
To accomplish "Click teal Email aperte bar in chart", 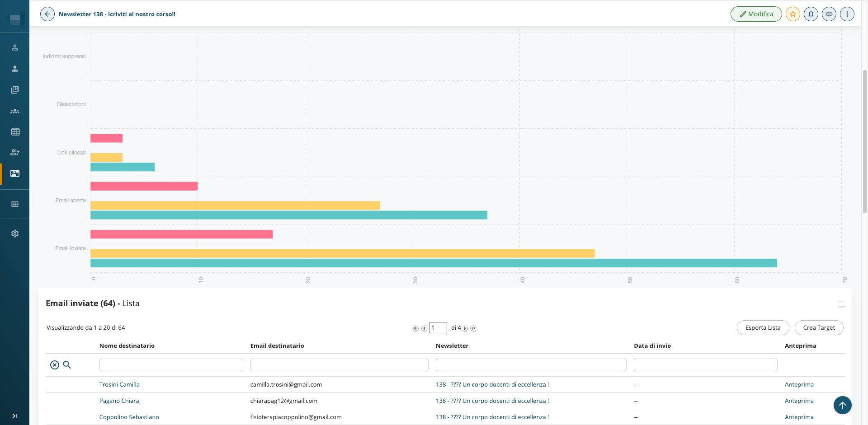I will click(x=289, y=215).
